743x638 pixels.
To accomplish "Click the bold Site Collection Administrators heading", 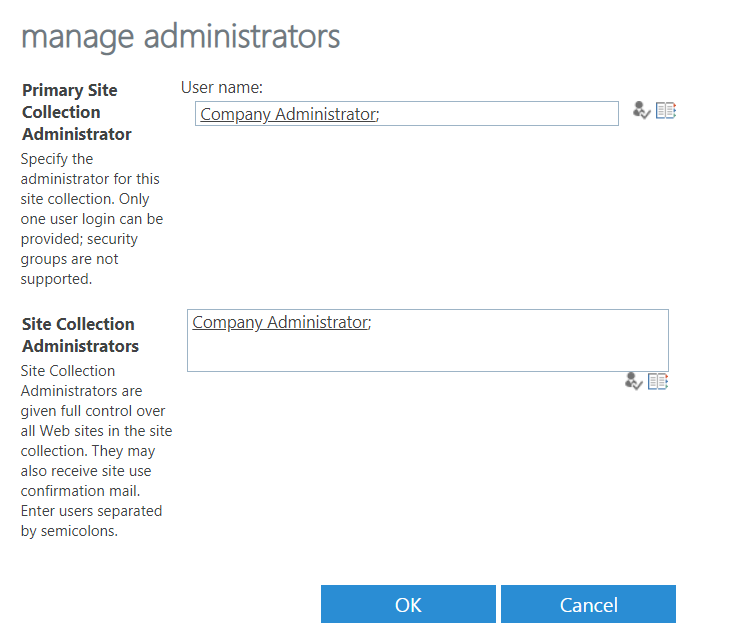I will pyautogui.click(x=79, y=335).
